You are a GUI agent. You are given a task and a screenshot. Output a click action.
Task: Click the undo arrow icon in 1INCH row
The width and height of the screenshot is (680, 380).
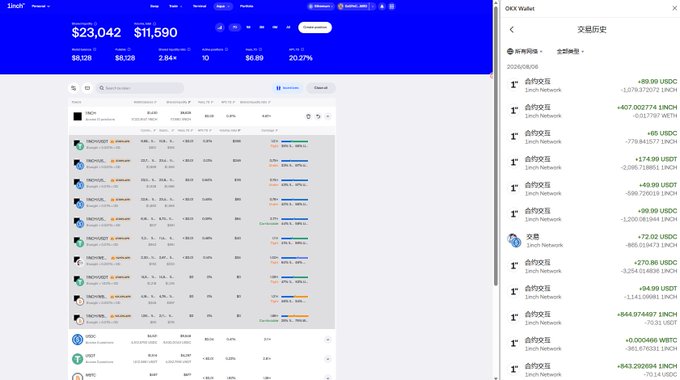pos(318,116)
